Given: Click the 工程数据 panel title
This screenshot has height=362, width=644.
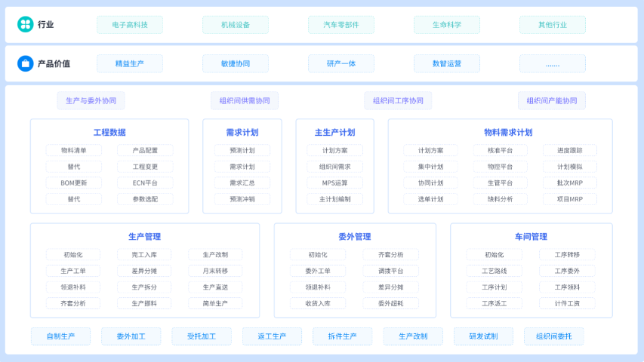Looking at the screenshot, I should coord(109,132).
